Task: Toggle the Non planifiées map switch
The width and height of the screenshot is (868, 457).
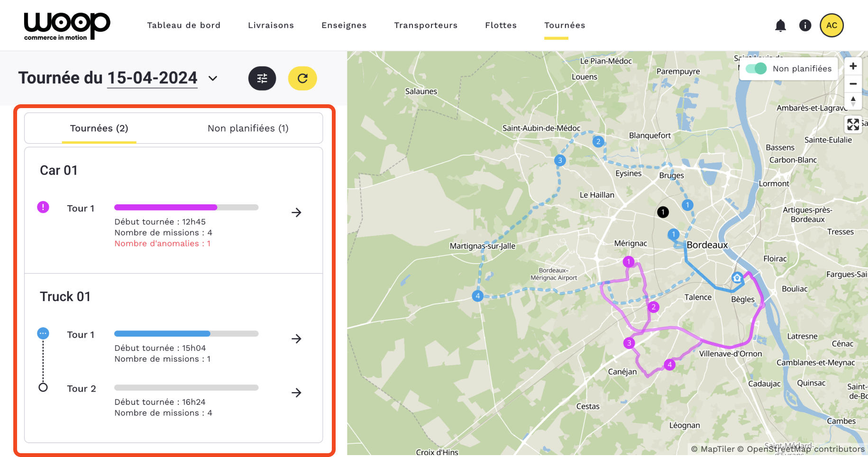Action: click(756, 69)
